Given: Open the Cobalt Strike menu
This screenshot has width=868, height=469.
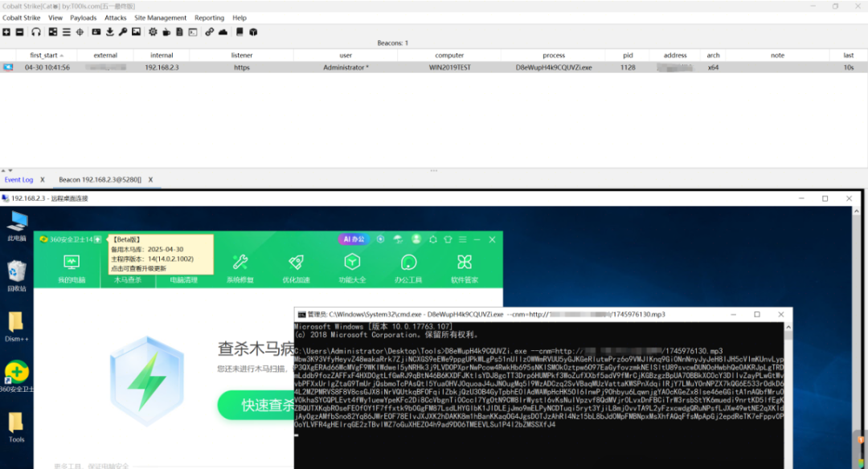Looking at the screenshot, I should [x=22, y=18].
